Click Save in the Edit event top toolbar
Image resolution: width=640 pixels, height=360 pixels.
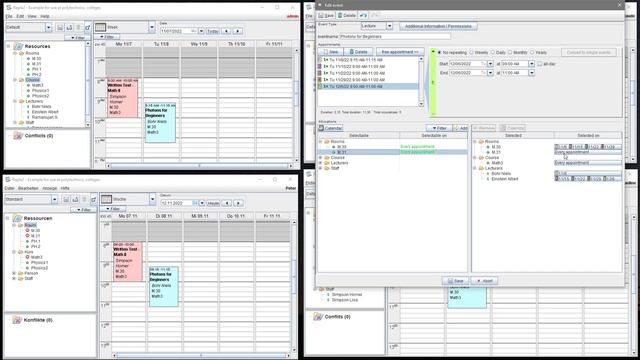coord(326,16)
